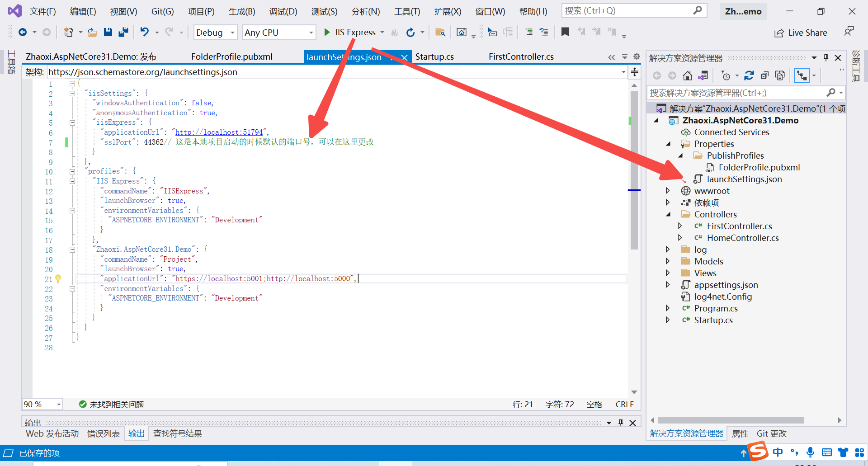Click the Save All toolbar icon

tap(123, 32)
